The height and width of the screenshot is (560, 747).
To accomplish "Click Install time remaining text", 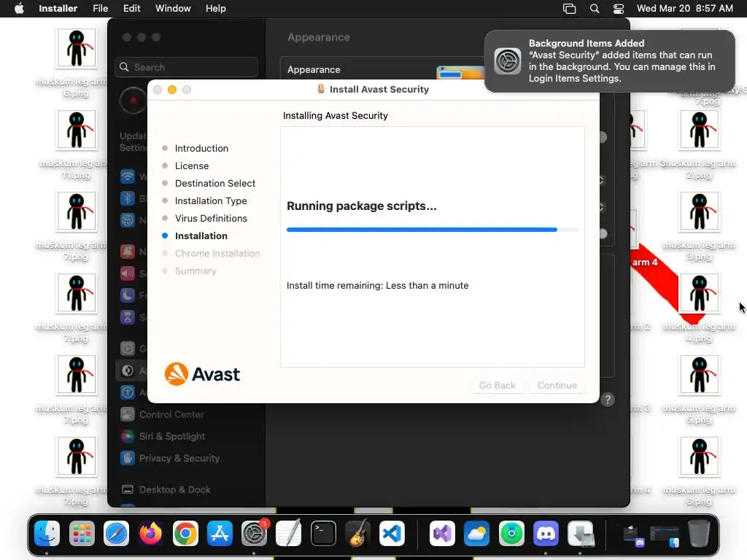I will tap(377, 285).
